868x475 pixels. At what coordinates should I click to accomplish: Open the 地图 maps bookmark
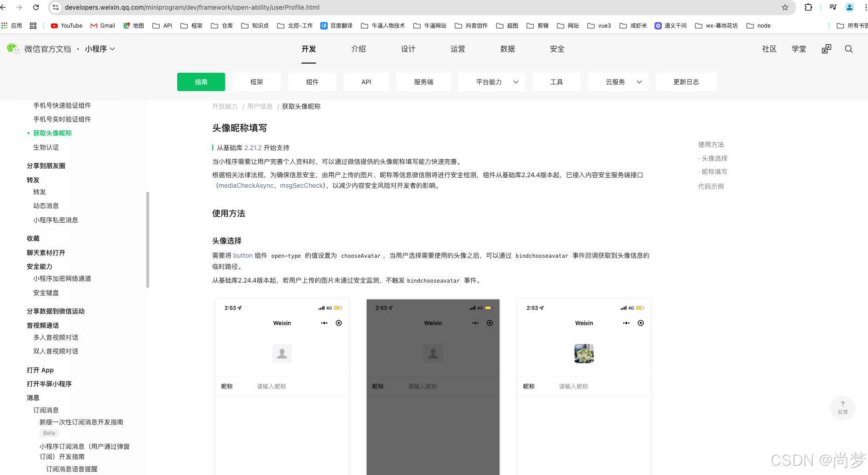pos(133,26)
